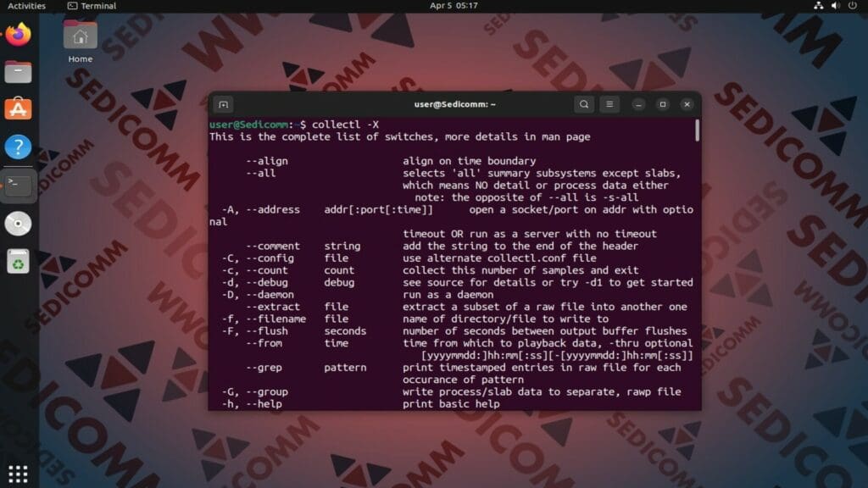Click 'occurance of pattern' text

pyautogui.click(x=464, y=380)
